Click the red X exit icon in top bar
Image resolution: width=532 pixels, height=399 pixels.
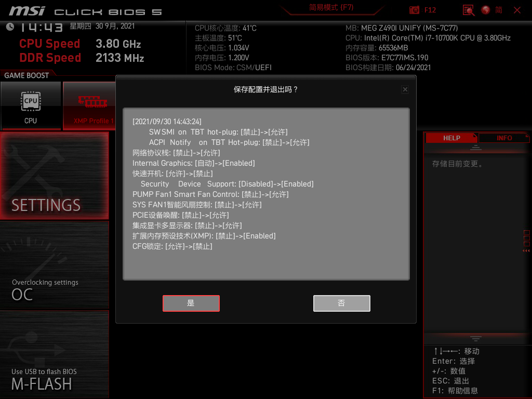pos(517,10)
